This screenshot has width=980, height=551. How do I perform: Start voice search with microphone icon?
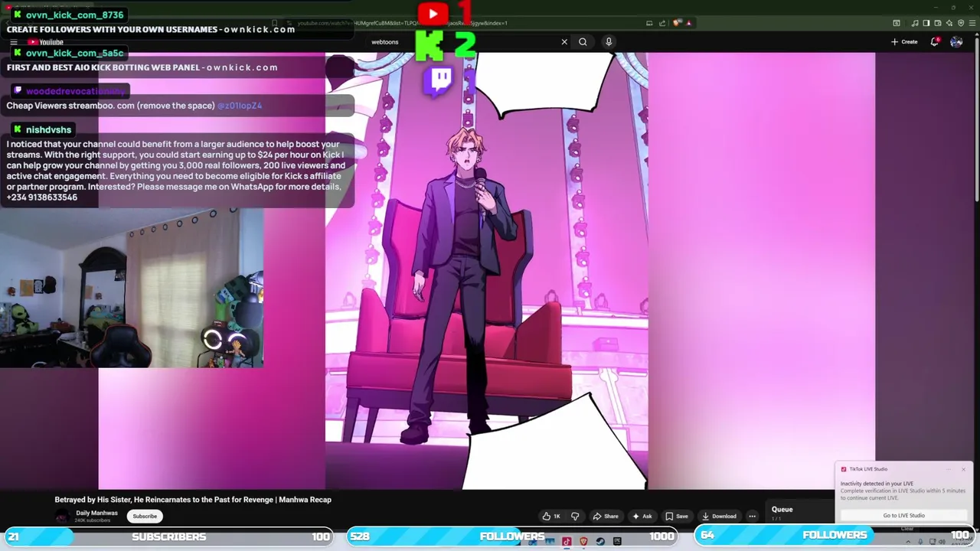pyautogui.click(x=609, y=42)
